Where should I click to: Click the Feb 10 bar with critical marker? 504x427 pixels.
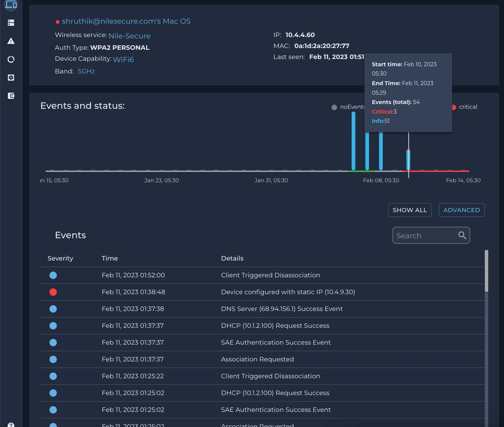[408, 160]
